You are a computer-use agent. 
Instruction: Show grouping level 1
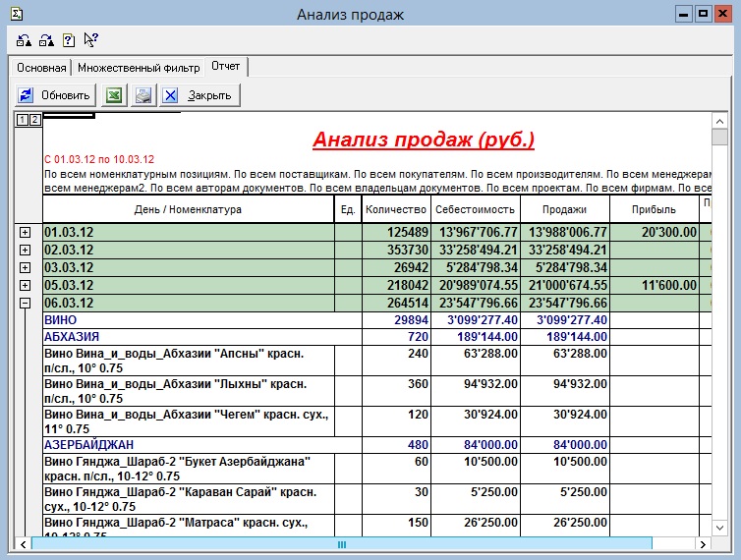click(22, 120)
